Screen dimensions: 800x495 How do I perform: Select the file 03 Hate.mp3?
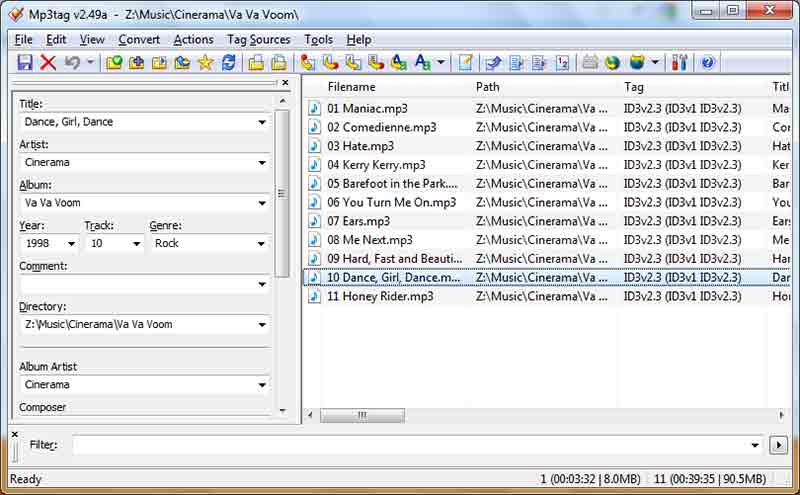[x=361, y=146]
